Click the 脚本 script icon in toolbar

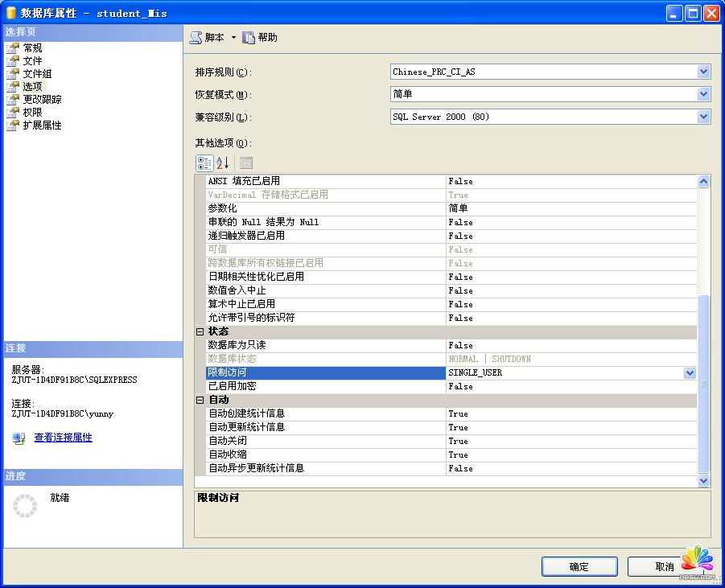(x=196, y=38)
